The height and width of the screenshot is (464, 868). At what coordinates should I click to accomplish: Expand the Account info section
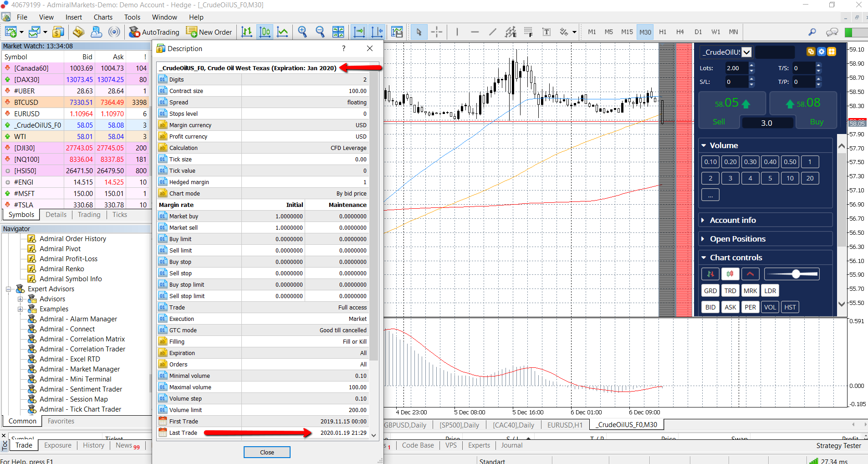[x=703, y=220]
